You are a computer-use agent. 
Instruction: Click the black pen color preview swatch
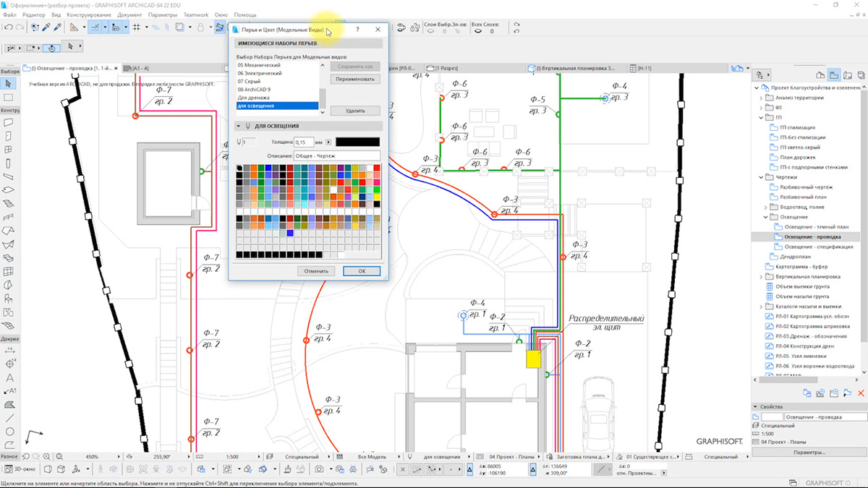(x=357, y=142)
